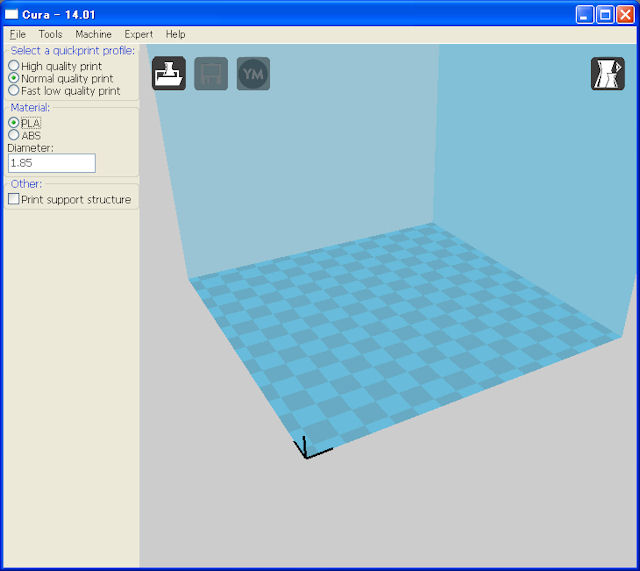640x571 pixels.
Task: Enable Print support structure checkbox
Action: coord(14,199)
